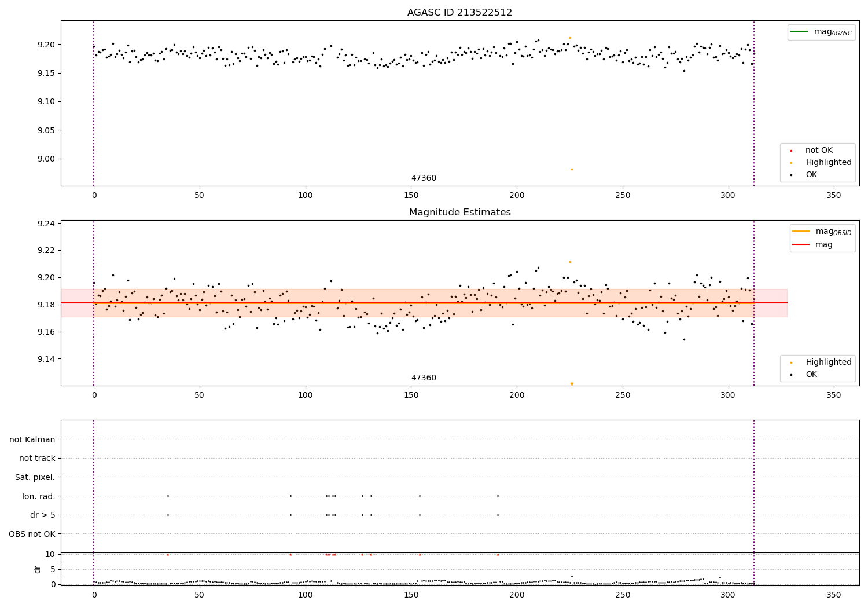The image size is (868, 608).
Task: Click red line sample beside mag legend
Action: coord(801,244)
